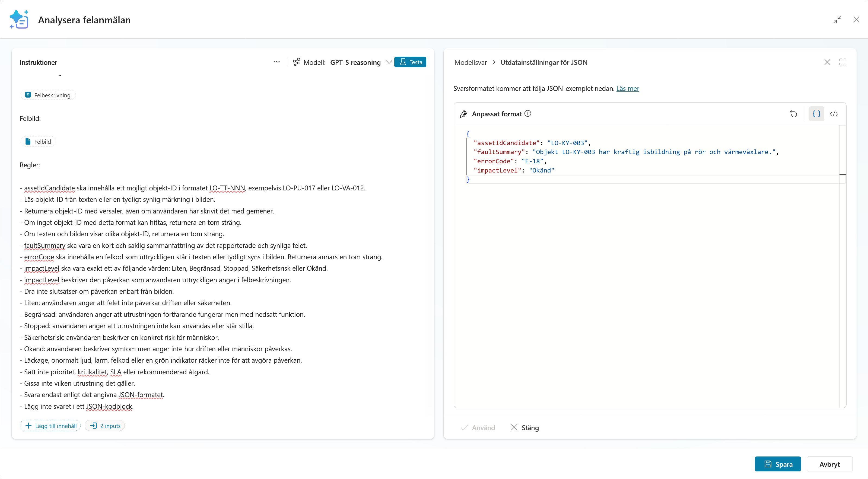Click the Avbryt button

point(829,464)
